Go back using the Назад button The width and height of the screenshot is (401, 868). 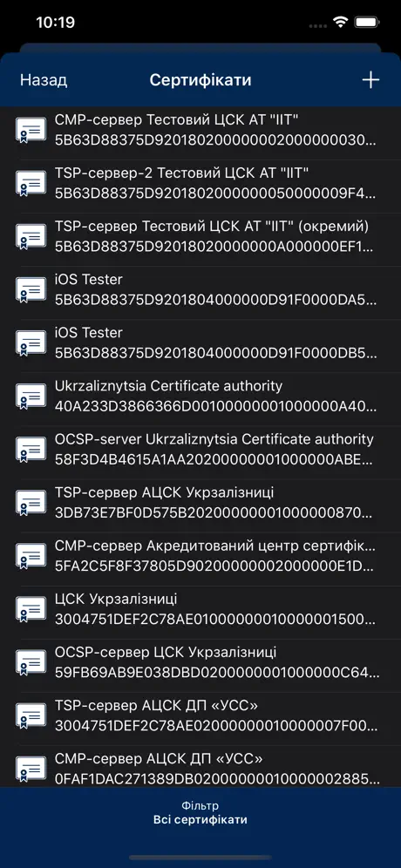[x=44, y=80]
